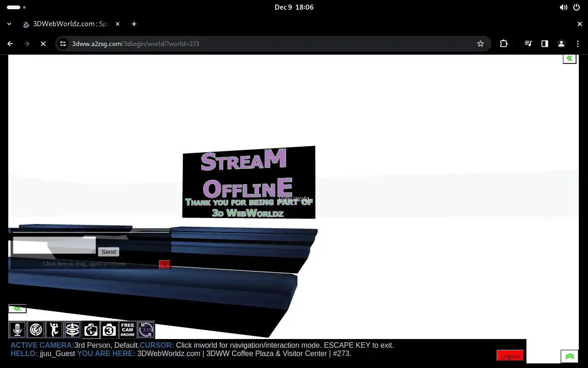Open the jumping figure animations icon
Image resolution: width=588 pixels, height=368 pixels.
(x=54, y=330)
